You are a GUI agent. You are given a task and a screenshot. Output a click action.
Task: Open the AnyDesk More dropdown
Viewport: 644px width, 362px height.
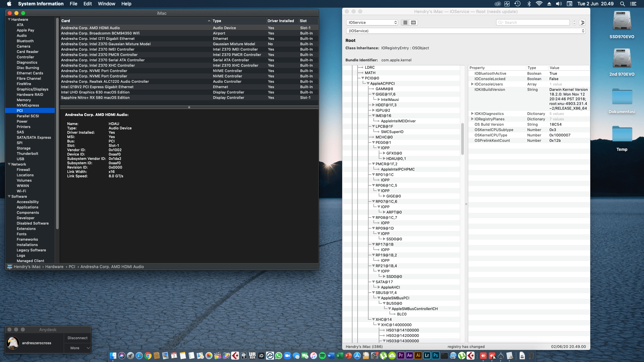click(x=77, y=348)
